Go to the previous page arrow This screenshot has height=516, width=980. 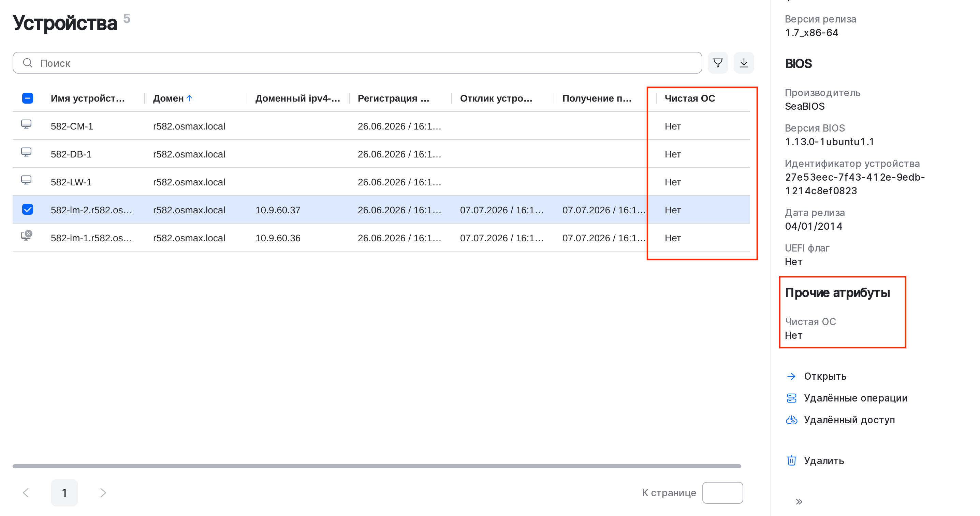[26, 493]
